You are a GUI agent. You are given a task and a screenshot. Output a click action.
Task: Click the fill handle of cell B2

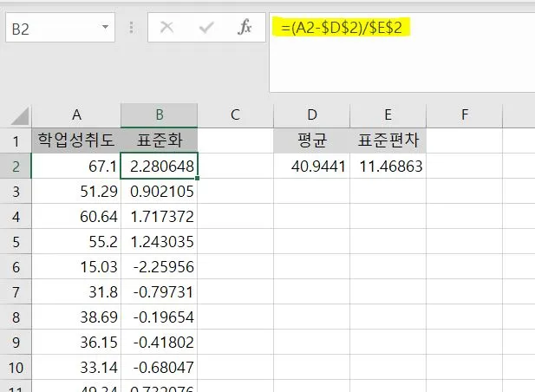coord(197,178)
